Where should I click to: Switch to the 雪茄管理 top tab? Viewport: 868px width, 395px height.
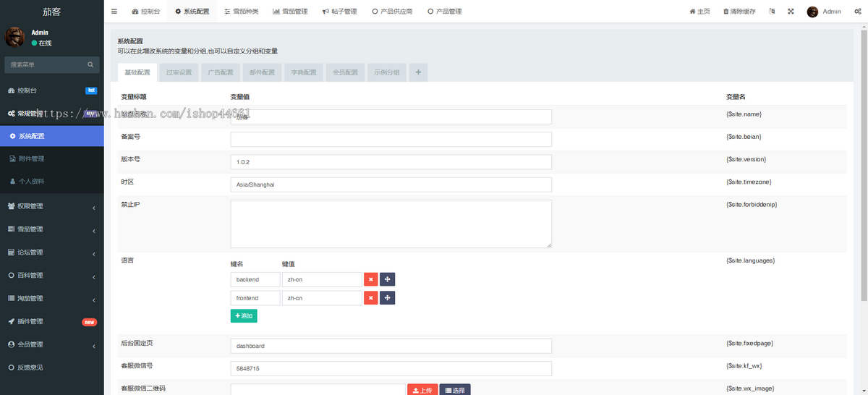[290, 12]
